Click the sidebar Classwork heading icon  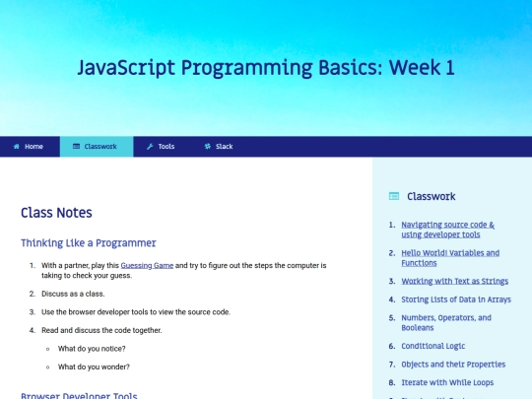point(394,196)
